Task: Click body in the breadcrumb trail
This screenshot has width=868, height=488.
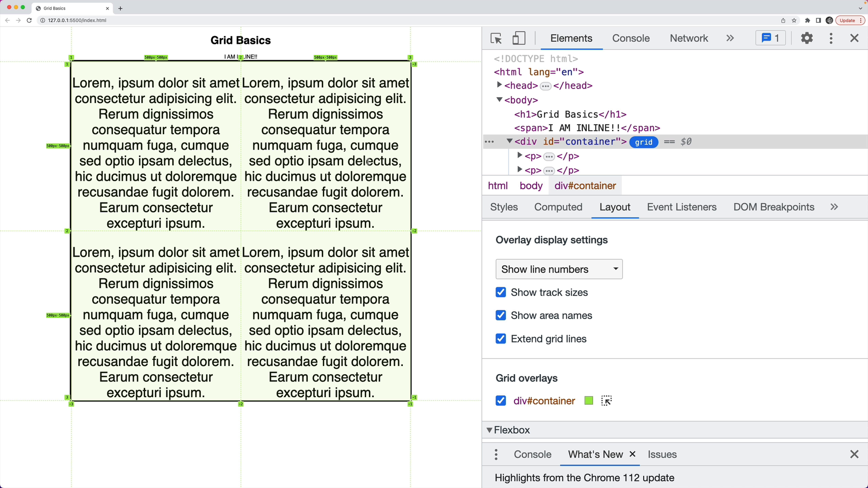Action: 531,186
